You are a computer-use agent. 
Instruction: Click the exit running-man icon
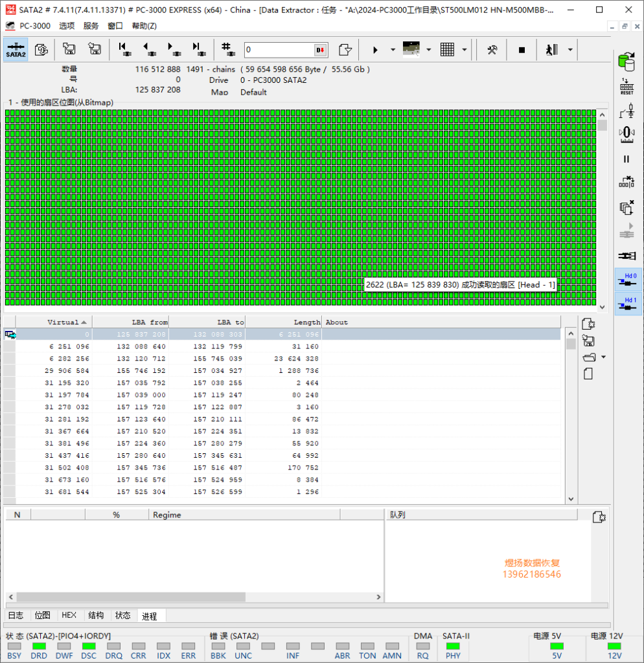click(552, 49)
